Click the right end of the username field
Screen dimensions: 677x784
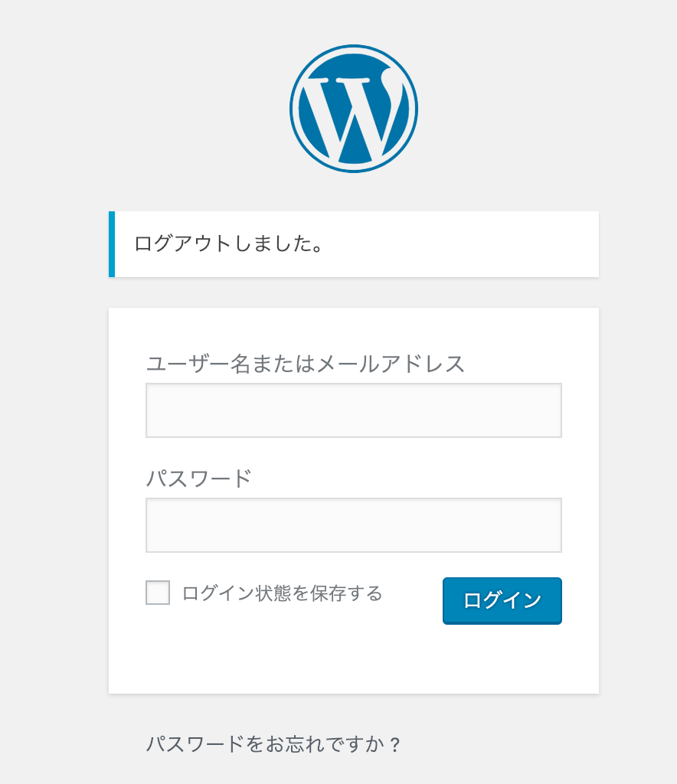(x=545, y=410)
